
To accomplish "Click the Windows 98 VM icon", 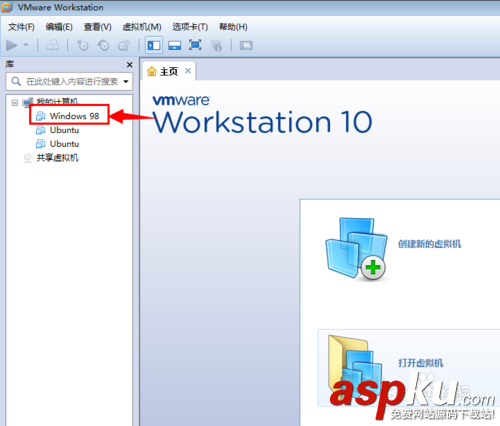I will (x=41, y=116).
